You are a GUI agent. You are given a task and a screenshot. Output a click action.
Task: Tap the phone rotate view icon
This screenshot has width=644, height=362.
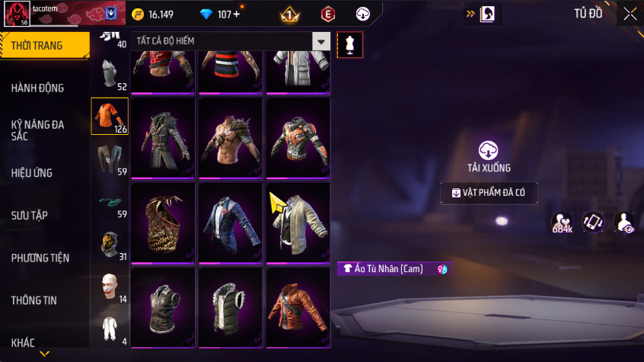point(593,222)
